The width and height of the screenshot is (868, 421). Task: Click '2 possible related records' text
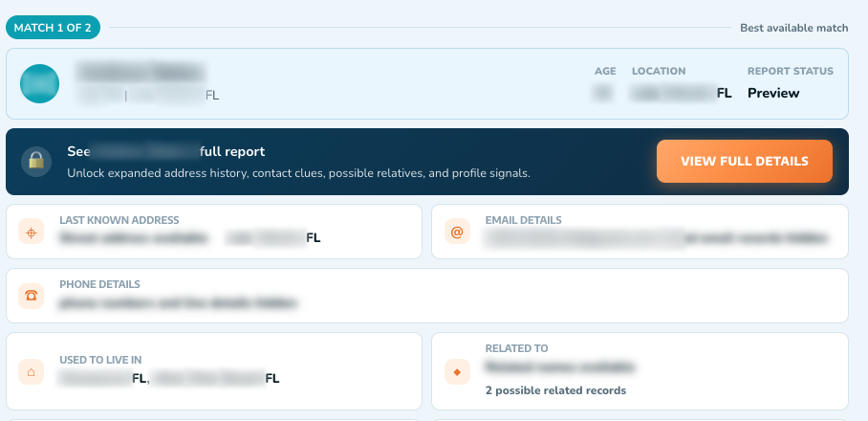pos(555,390)
